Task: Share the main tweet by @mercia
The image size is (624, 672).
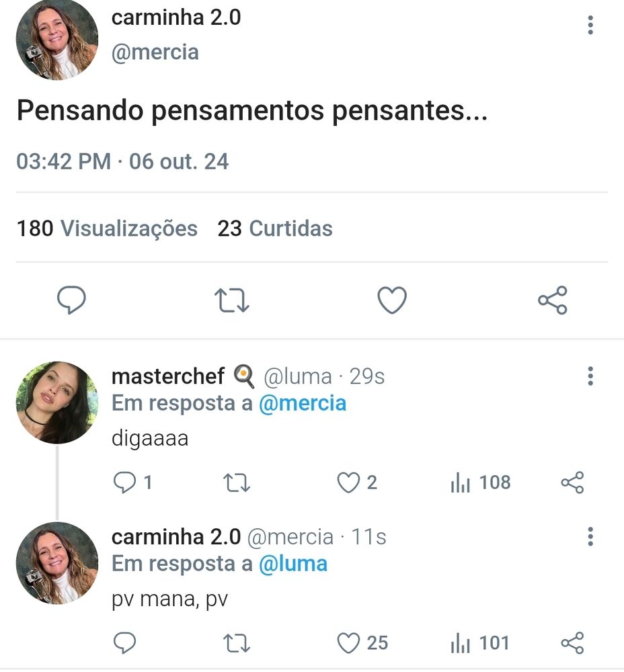Action: click(x=553, y=300)
